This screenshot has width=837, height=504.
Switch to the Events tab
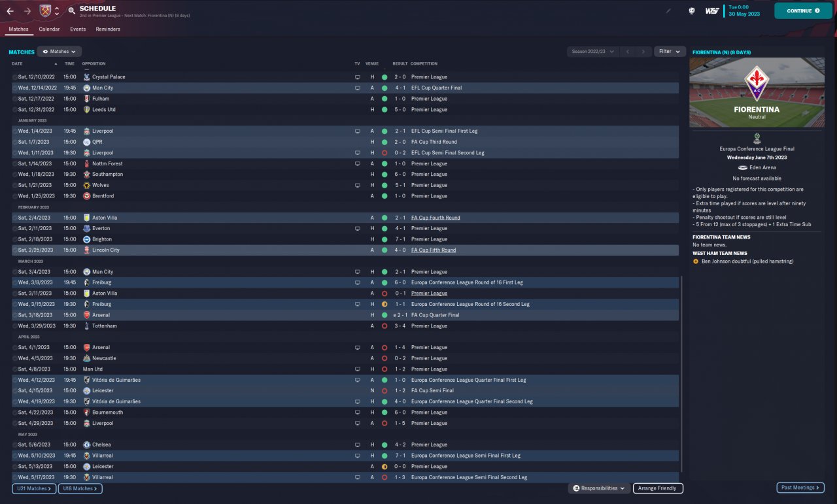pos(78,29)
